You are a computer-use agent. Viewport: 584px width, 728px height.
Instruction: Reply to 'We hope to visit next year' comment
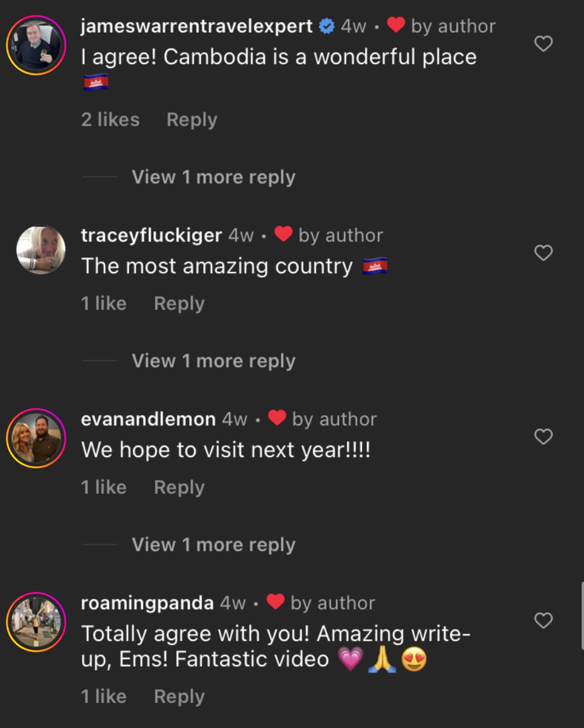coord(179,488)
